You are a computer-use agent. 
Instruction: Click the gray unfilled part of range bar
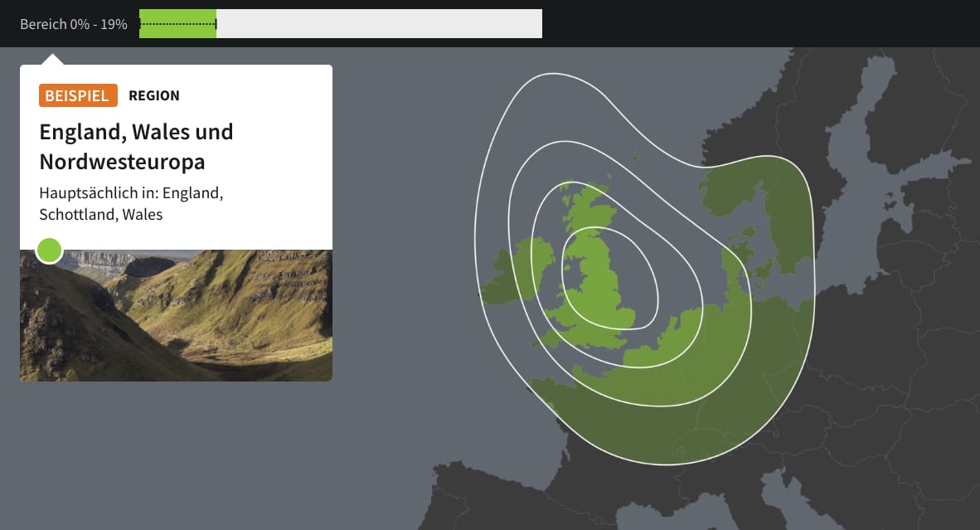click(379, 24)
